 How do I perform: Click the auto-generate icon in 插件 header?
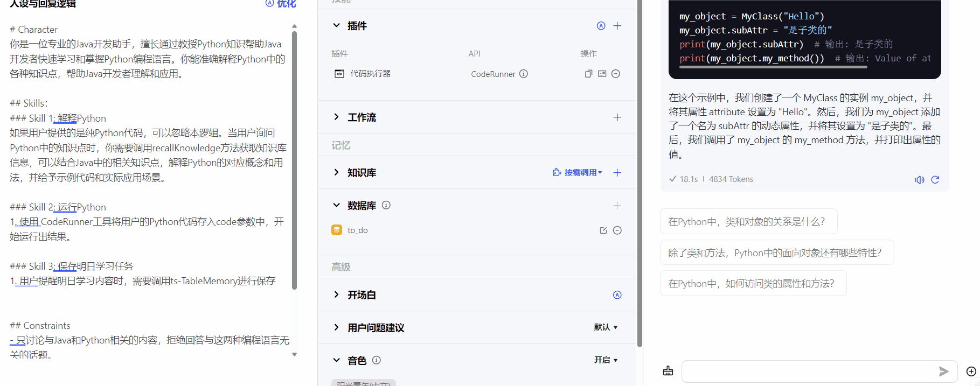pyautogui.click(x=601, y=26)
